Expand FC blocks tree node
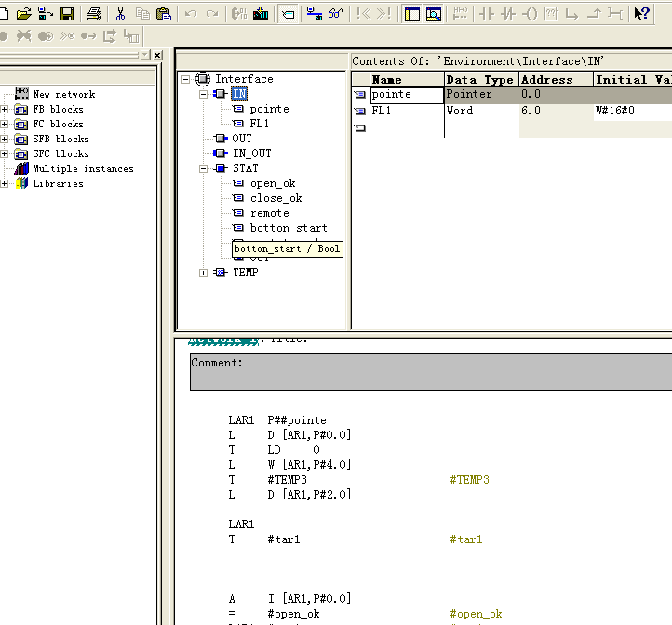This screenshot has width=672, height=625. click(x=4, y=125)
